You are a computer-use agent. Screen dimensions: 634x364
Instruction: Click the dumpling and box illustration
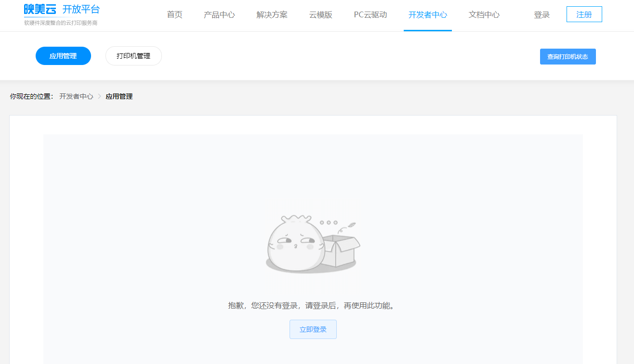tap(313, 244)
